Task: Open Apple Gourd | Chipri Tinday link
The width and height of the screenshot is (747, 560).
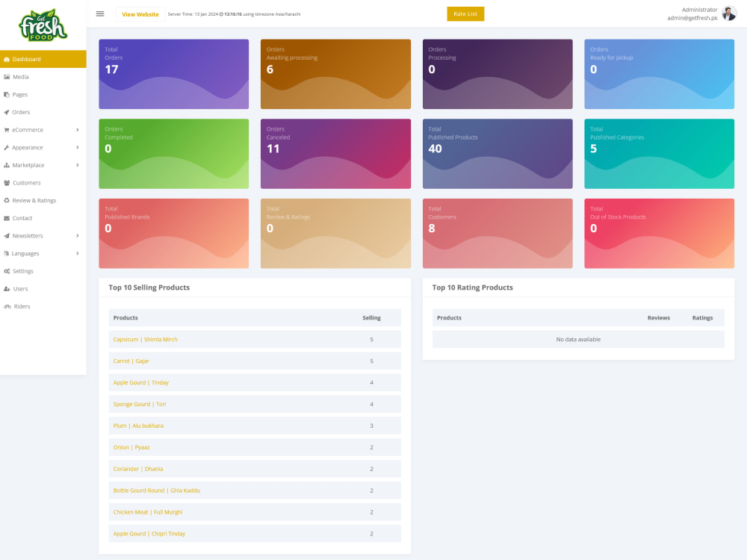Action: coord(149,534)
